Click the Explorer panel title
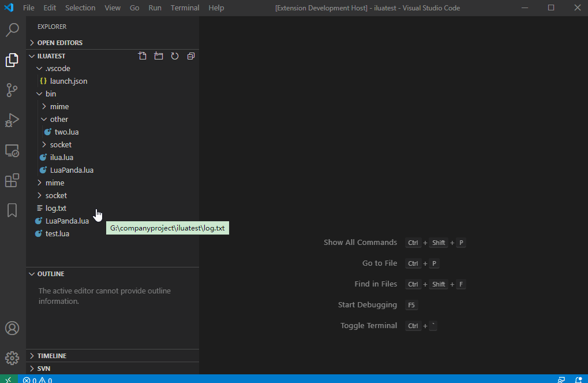588x383 pixels. point(52,27)
